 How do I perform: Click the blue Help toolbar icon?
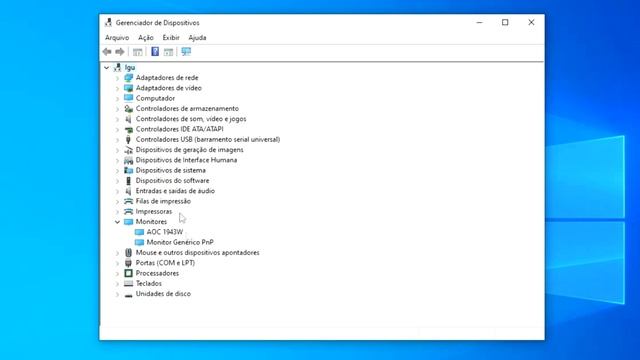point(155,51)
